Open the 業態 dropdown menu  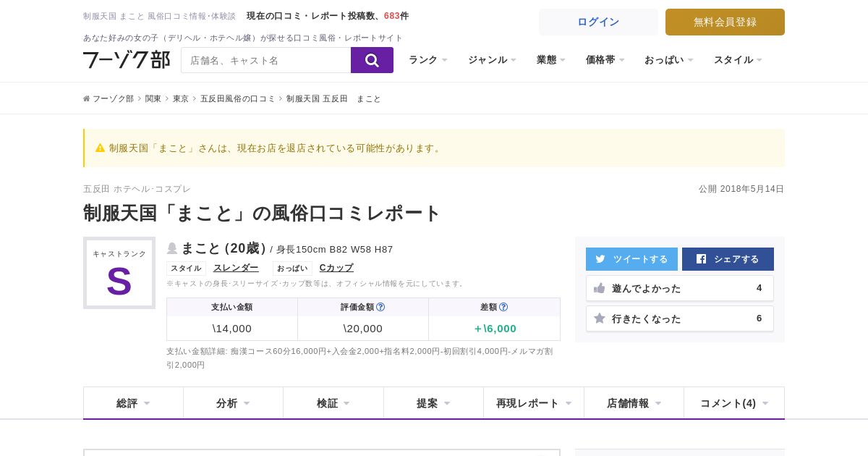tap(551, 60)
